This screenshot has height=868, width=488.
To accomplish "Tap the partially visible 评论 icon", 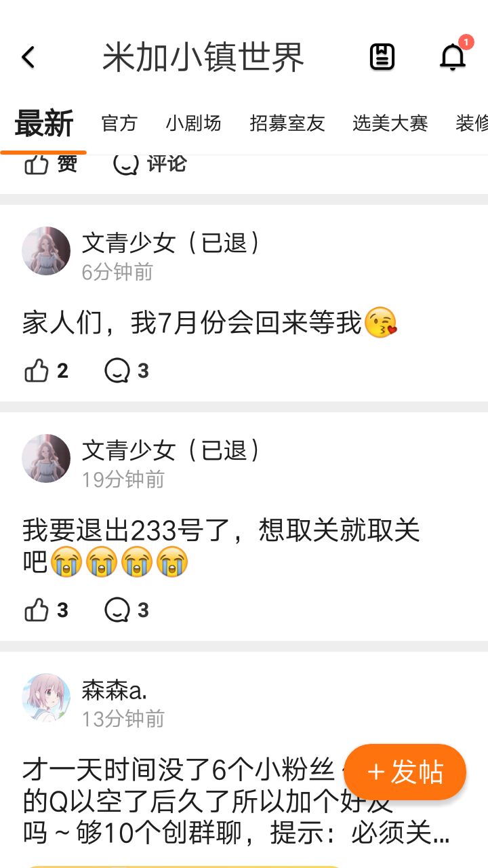I will click(125, 165).
